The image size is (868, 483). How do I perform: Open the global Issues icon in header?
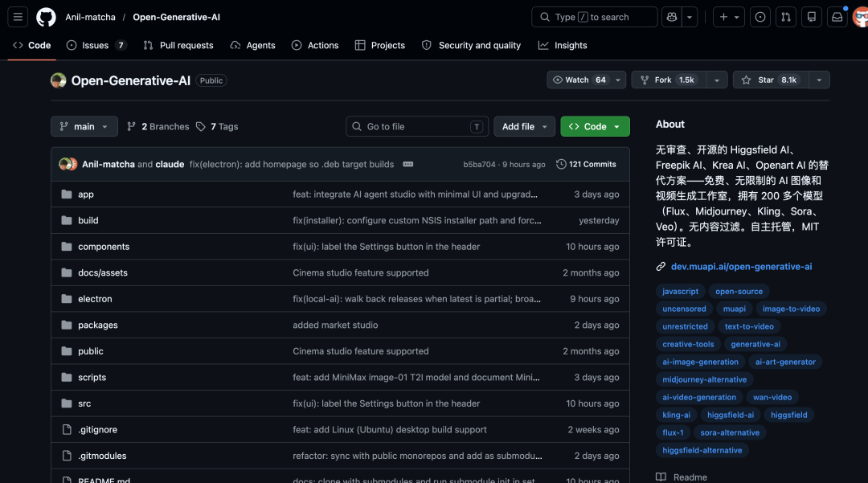point(759,17)
